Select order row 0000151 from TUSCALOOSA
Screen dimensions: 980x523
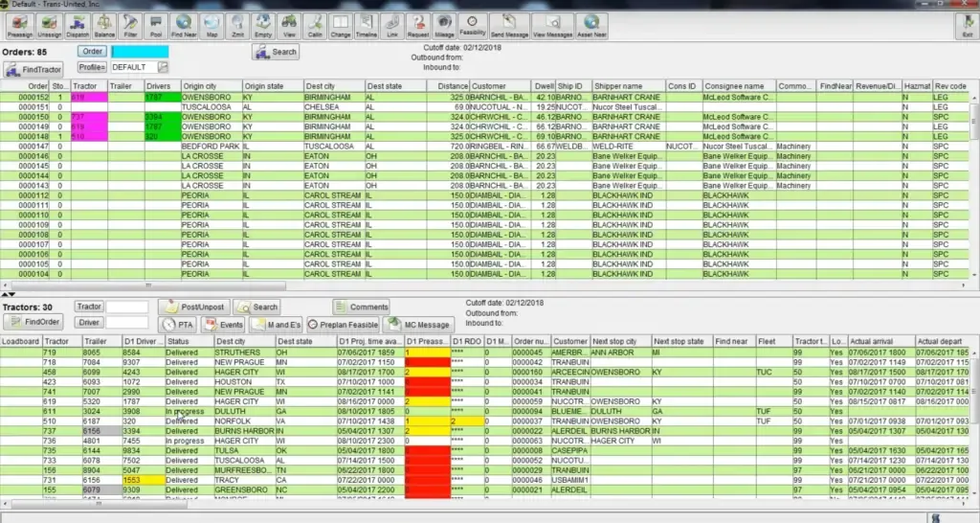(484, 107)
